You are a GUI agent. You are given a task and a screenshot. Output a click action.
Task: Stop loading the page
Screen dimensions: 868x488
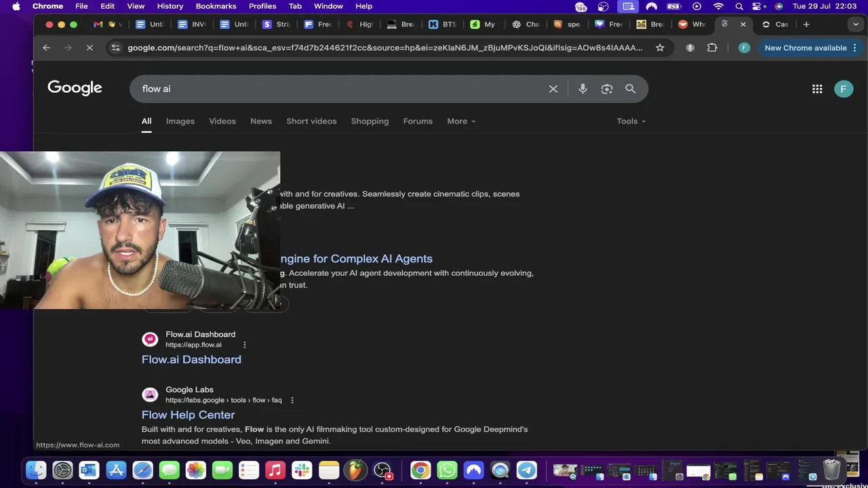point(90,47)
